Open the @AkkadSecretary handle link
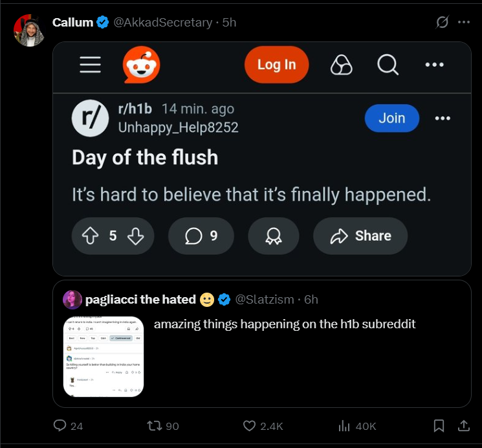The image size is (482, 448). coord(163,22)
